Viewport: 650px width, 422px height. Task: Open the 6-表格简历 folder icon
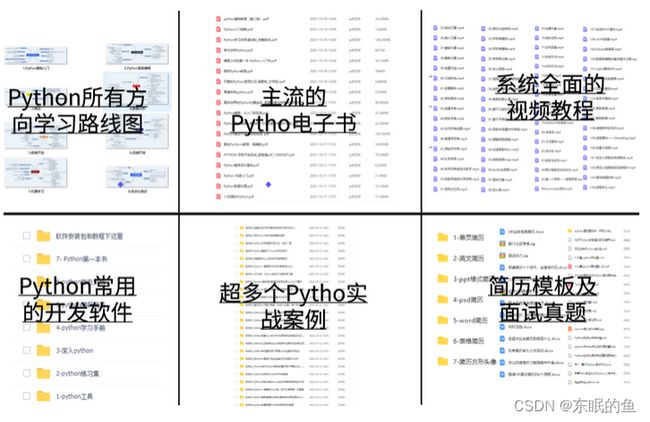click(443, 341)
